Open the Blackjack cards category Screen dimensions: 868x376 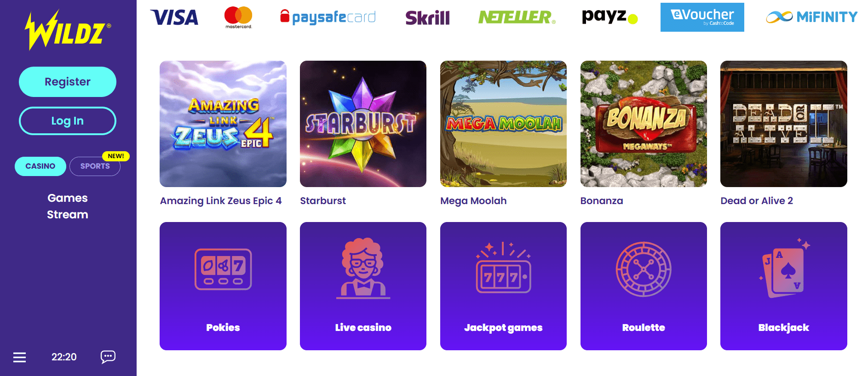(784, 286)
